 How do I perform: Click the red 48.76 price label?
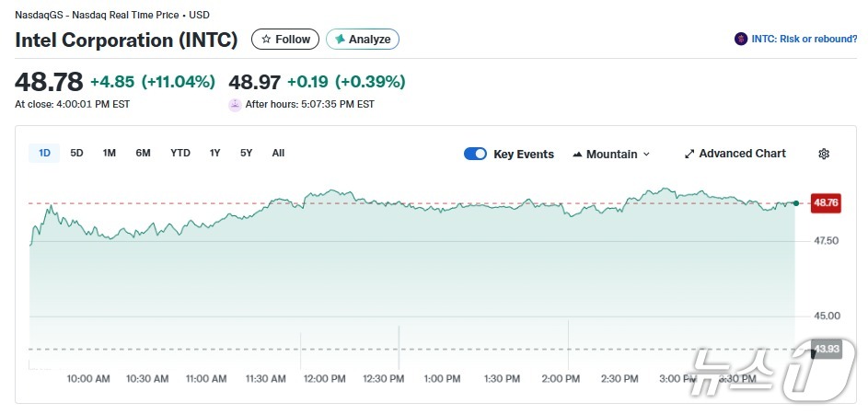[x=826, y=203]
